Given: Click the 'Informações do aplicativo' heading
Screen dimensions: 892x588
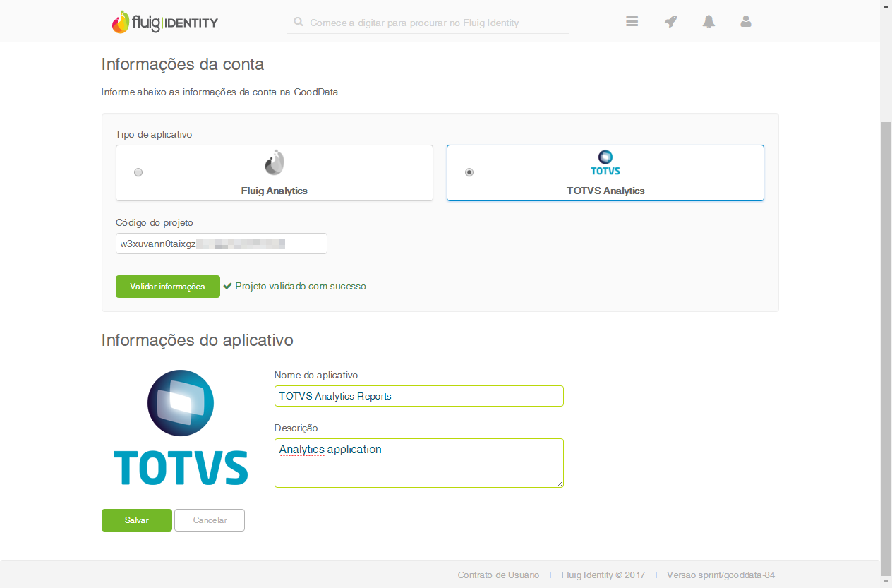Looking at the screenshot, I should coord(198,340).
